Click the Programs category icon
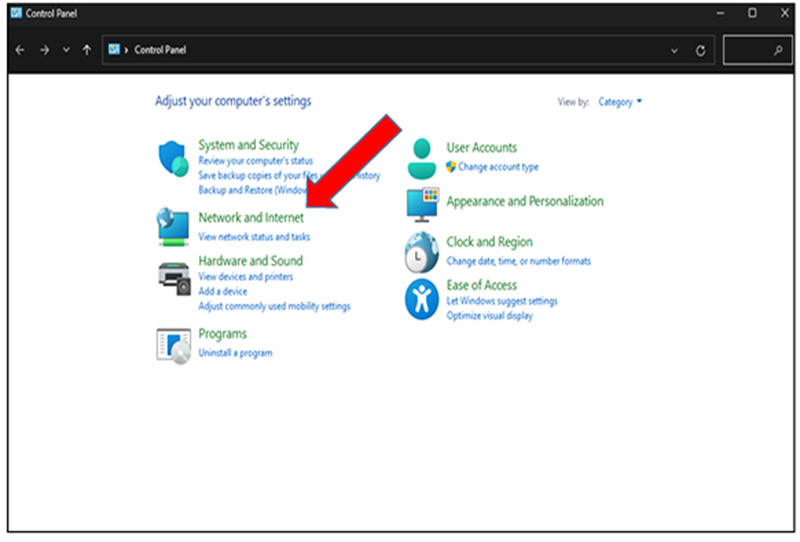 (x=173, y=346)
